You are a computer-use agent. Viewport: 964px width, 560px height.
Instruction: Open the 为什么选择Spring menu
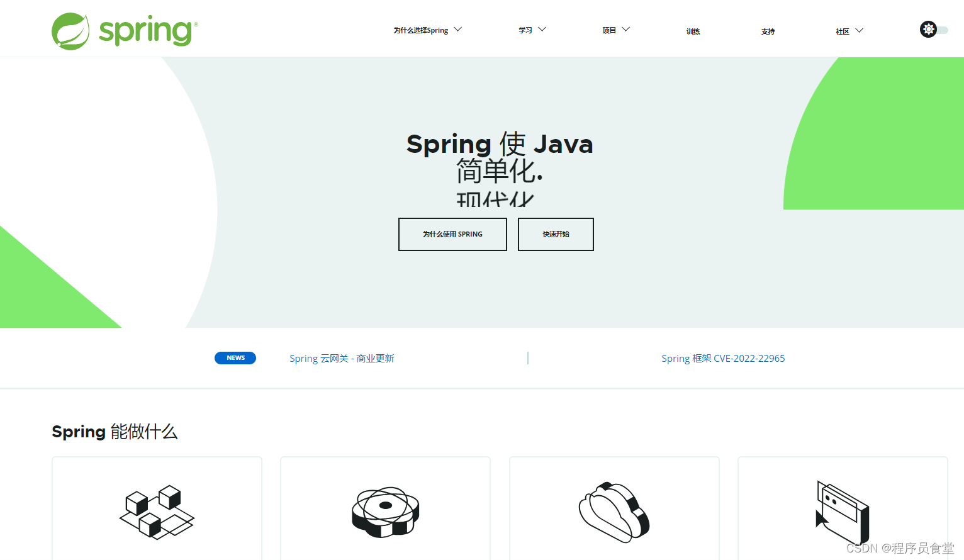click(x=421, y=30)
